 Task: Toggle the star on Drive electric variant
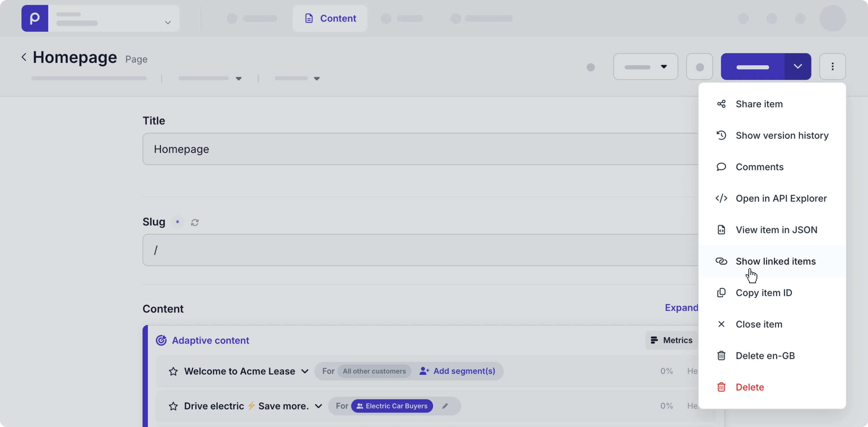[x=173, y=406]
